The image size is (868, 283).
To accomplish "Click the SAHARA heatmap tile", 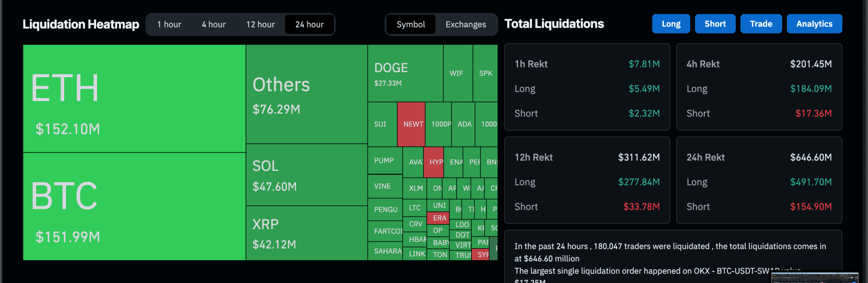I will tap(385, 251).
